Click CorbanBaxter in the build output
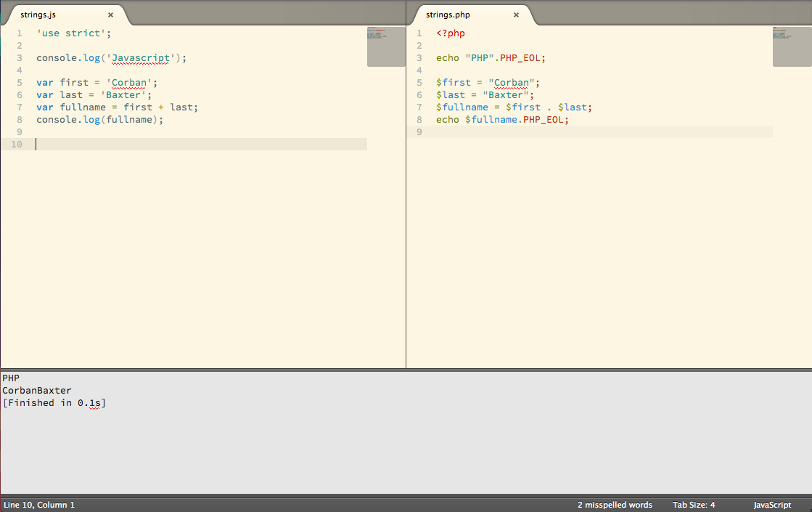The height and width of the screenshot is (512, 812). [37, 391]
